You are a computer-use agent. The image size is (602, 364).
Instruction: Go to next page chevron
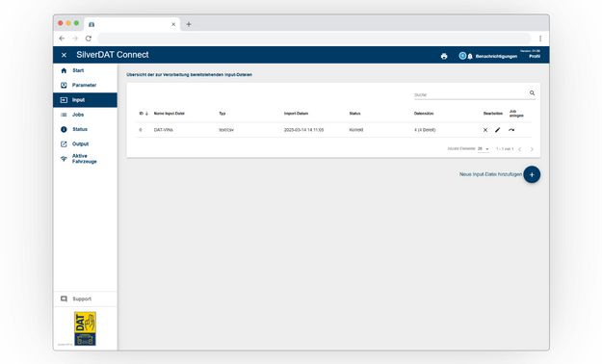(x=532, y=149)
